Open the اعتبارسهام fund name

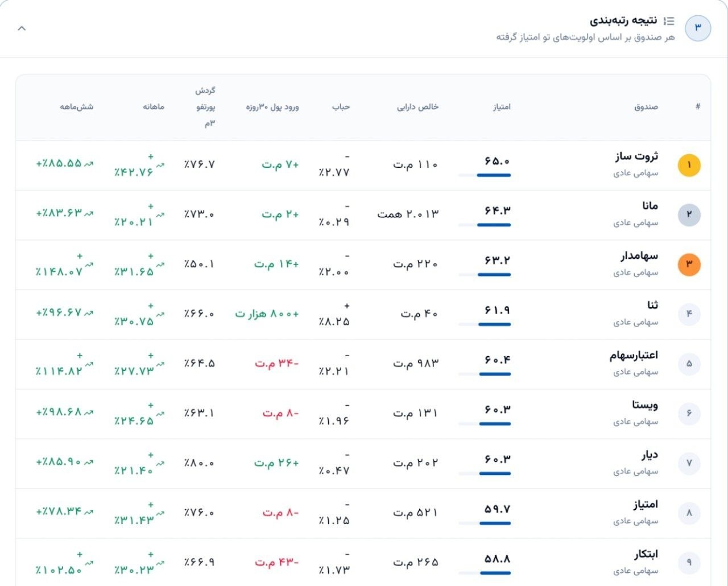pyautogui.click(x=634, y=356)
